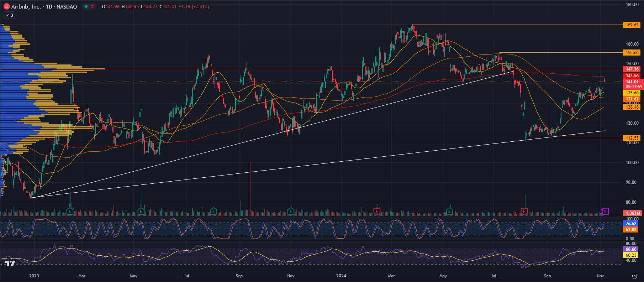Screen dimensions: 644x282
Task: Click the purple RSI value 66.66
Action: tap(631, 249)
